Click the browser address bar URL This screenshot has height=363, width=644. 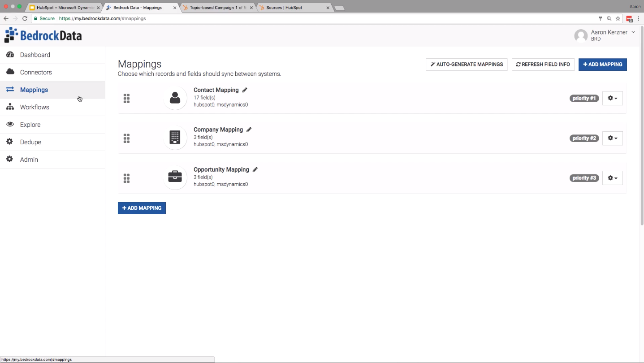[102, 18]
